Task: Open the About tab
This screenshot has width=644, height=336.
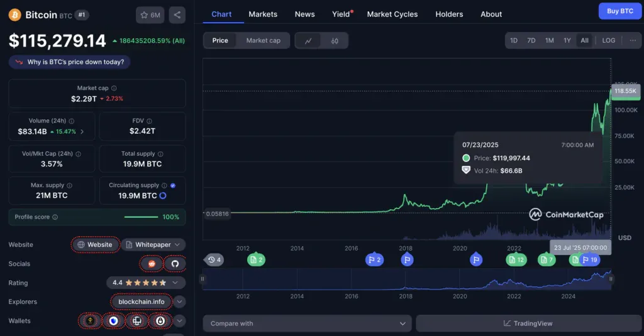Action: tap(491, 14)
